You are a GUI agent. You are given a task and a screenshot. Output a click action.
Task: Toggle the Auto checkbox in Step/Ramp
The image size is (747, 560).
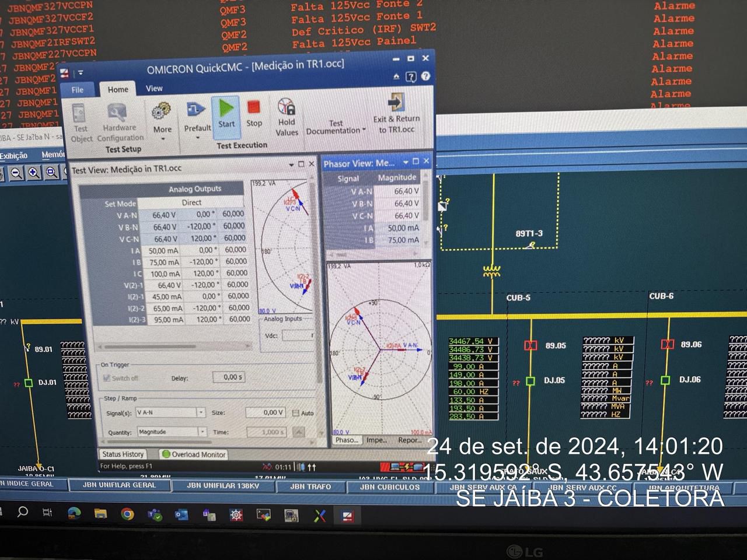[296, 413]
